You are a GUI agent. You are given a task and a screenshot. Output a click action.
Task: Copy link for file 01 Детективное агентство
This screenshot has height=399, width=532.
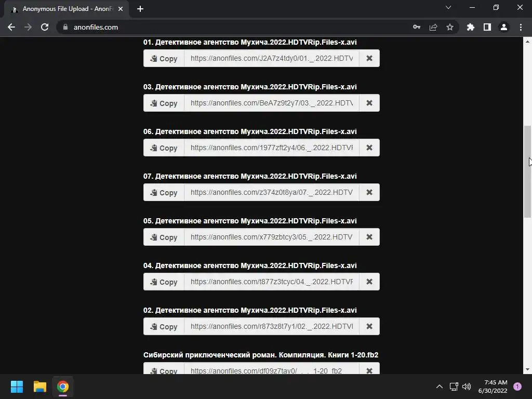(164, 58)
